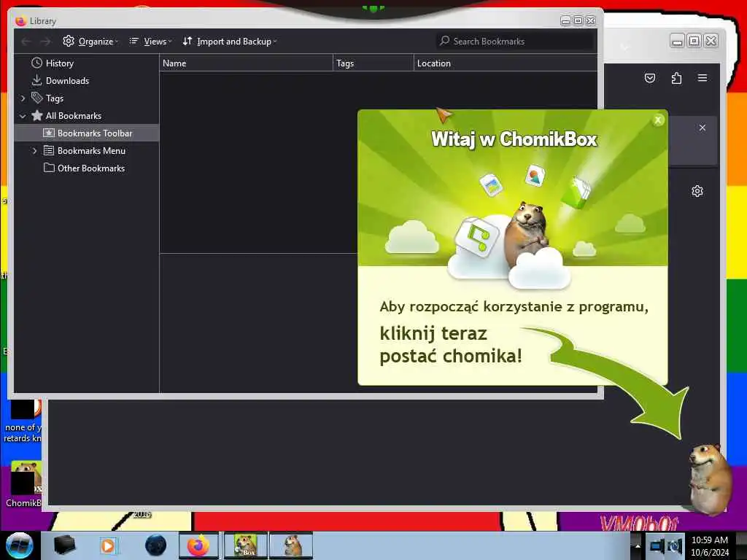Image resolution: width=747 pixels, height=560 pixels.
Task: Select History in the sidebar
Action: point(60,63)
